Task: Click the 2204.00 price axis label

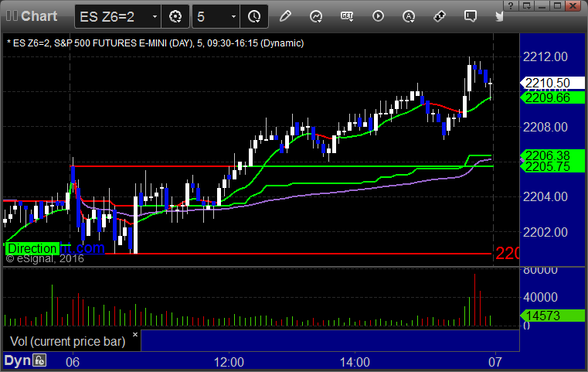Action: coord(546,196)
